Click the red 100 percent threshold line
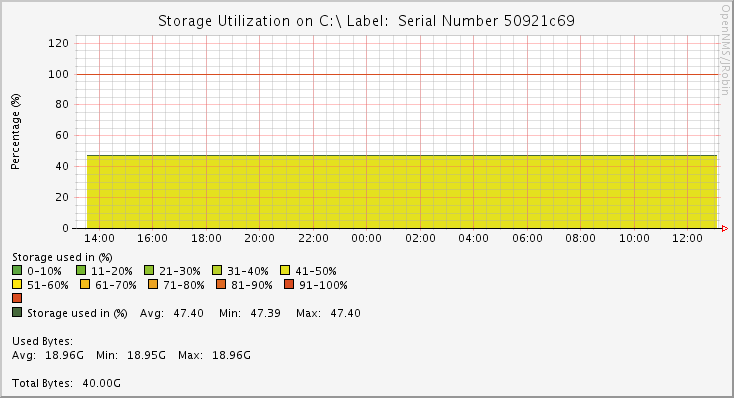Screen dimensions: 734x398 pyautogui.click(x=397, y=74)
